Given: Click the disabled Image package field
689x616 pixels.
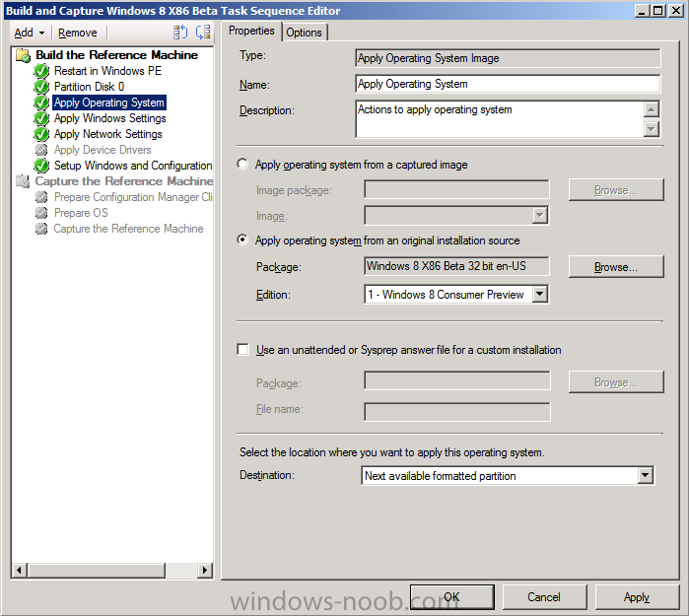Looking at the screenshot, I should point(456,189).
